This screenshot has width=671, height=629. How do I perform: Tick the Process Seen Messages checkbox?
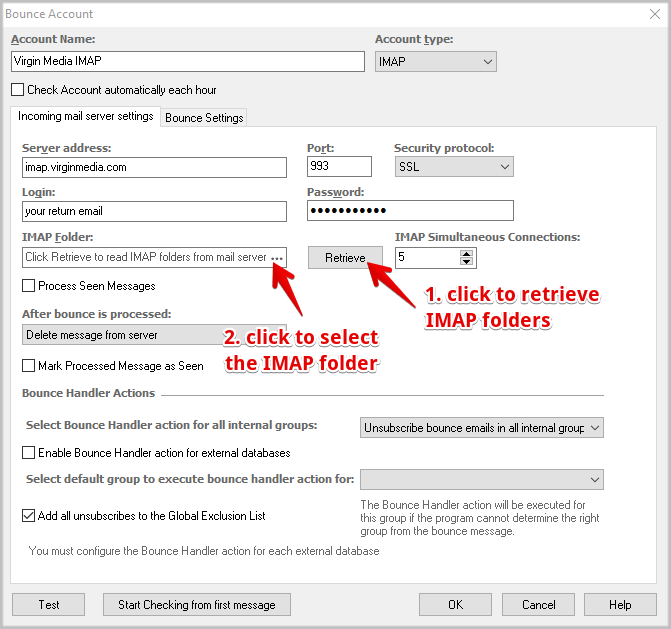point(28,285)
